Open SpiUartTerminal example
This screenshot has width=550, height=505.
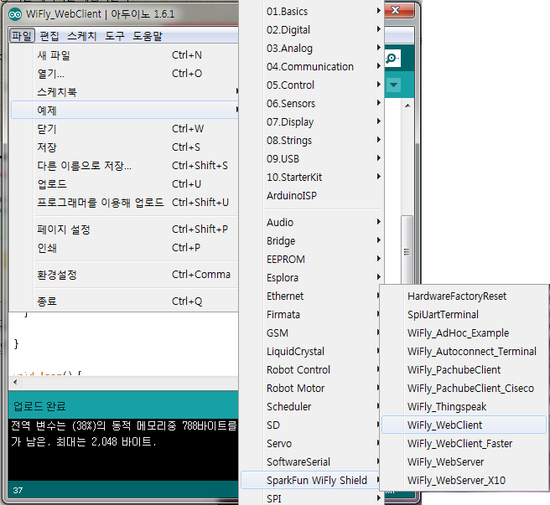click(x=464, y=315)
